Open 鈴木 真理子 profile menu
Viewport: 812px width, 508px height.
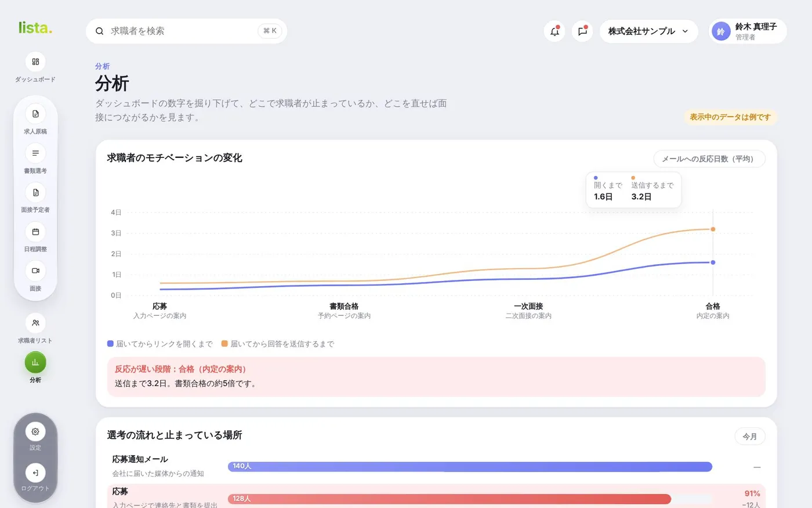click(x=748, y=31)
